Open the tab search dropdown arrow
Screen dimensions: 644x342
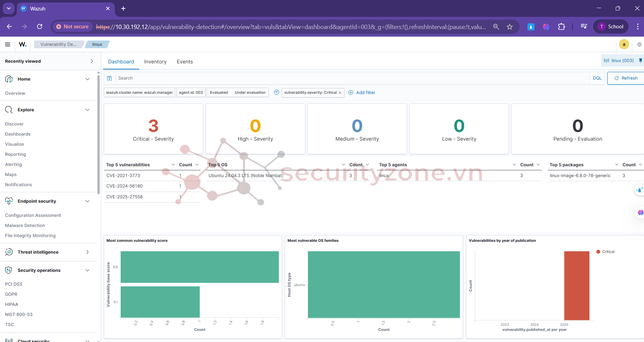(x=8, y=8)
